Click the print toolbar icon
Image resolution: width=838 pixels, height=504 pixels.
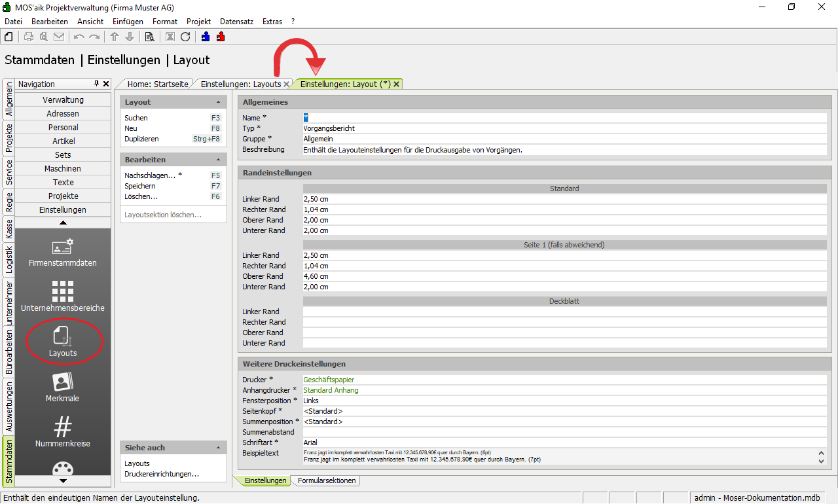click(x=29, y=37)
